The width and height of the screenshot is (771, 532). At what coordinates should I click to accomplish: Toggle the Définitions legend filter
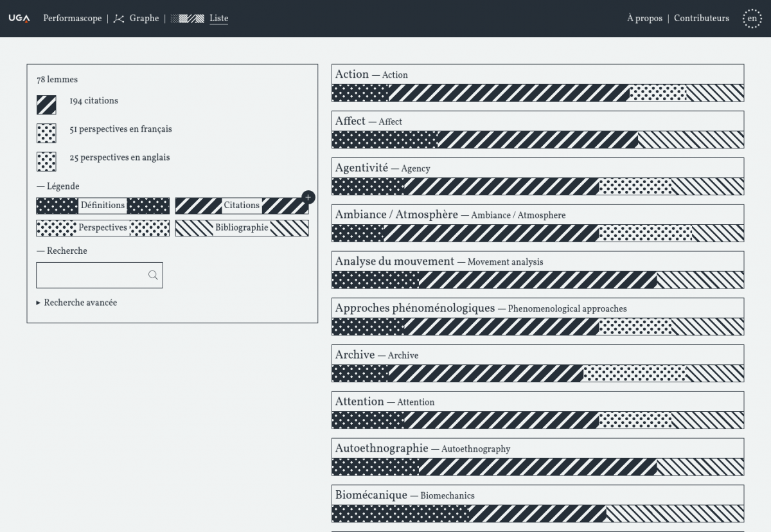(103, 206)
